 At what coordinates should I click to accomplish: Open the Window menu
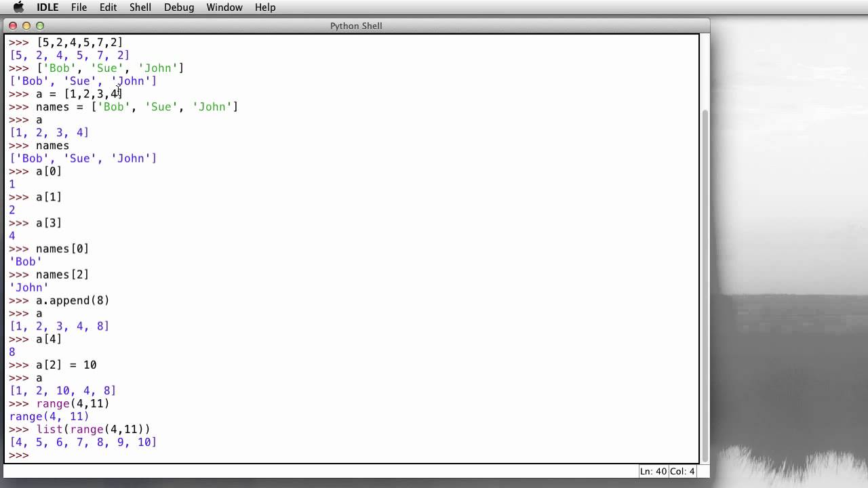tap(224, 7)
